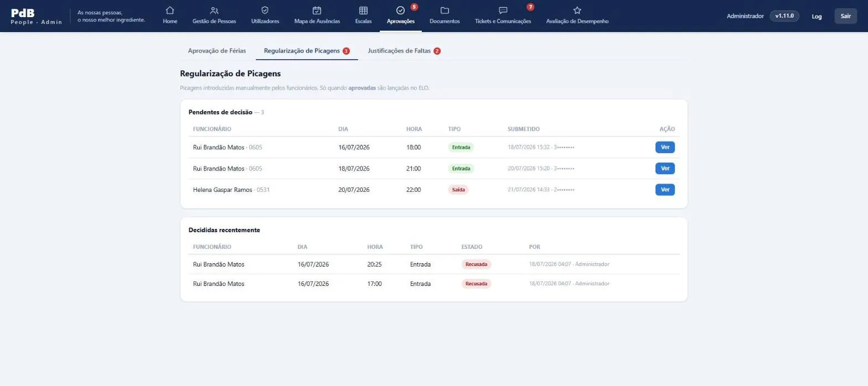868x386 pixels.
Task: Click the count badge on Justificações de Faltas
Action: click(x=437, y=51)
